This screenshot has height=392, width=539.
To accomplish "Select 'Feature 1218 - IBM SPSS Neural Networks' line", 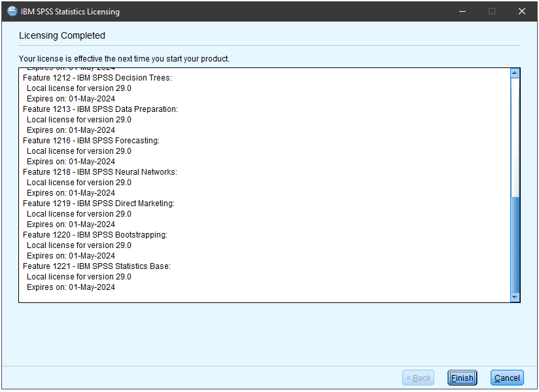I will click(x=100, y=172).
